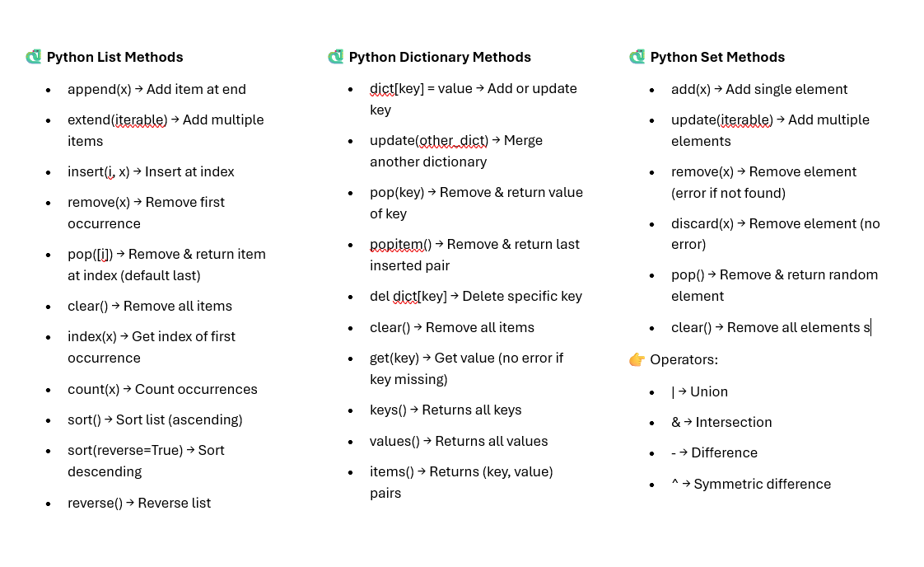Click the discard(x) bullet text

point(775,223)
